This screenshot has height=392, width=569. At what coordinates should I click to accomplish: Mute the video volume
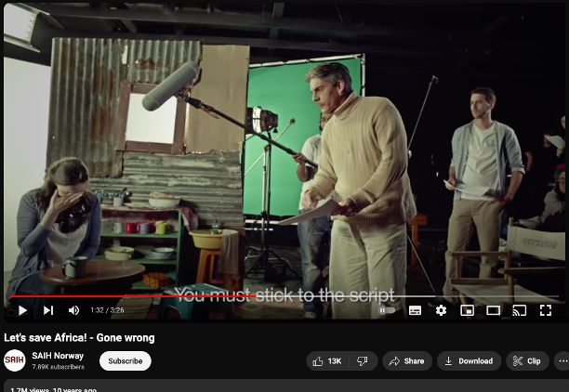[x=74, y=310]
